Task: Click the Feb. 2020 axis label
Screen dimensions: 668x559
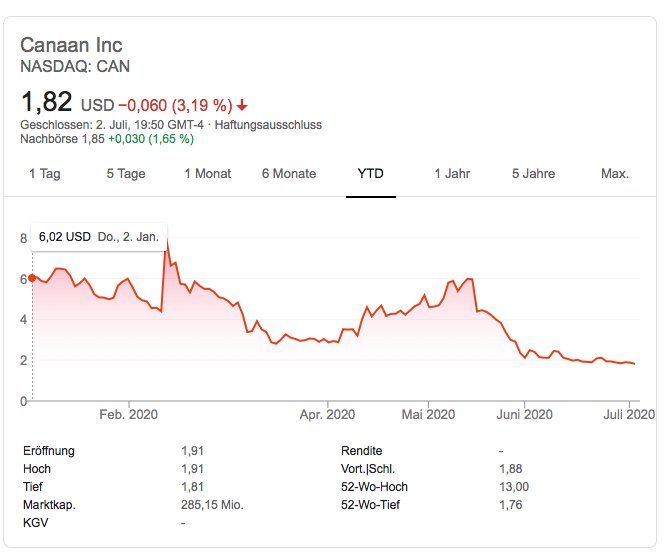Action: point(129,415)
